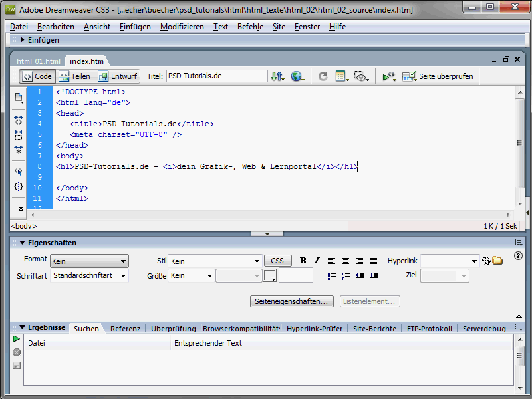Stop results with grey cancel icon

tap(16, 352)
